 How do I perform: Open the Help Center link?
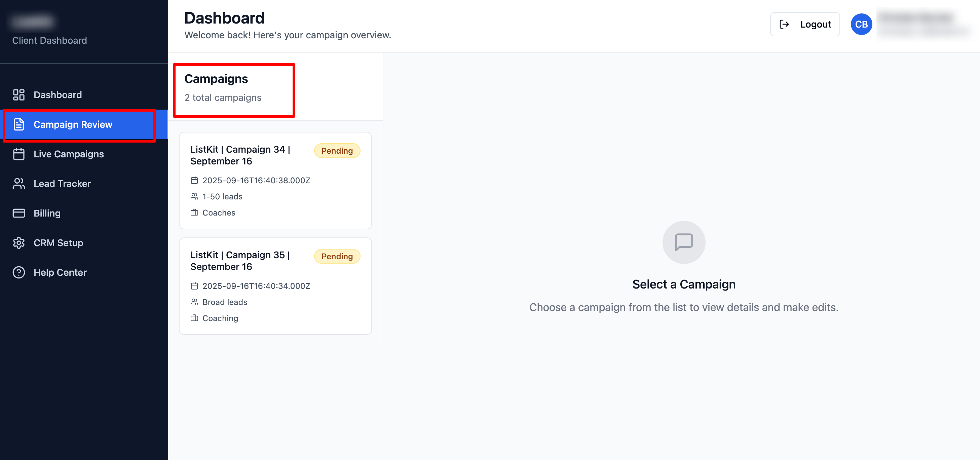(60, 272)
